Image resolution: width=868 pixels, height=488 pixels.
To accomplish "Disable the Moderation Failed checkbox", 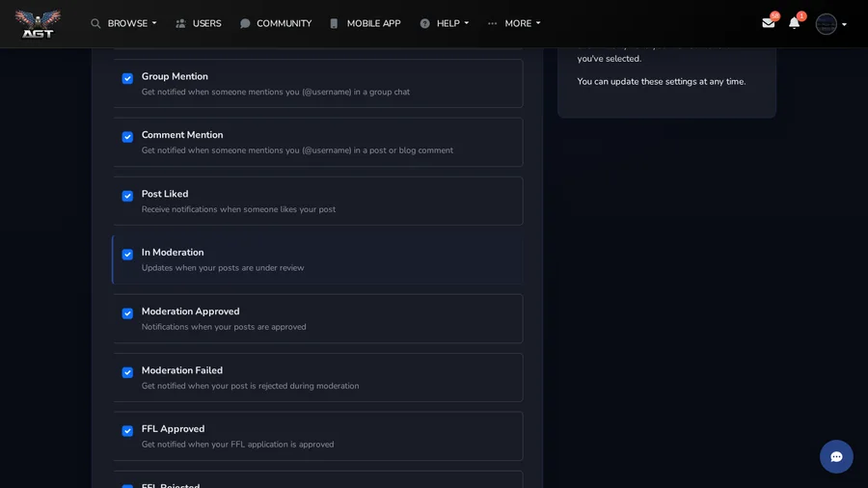I will pyautogui.click(x=127, y=372).
